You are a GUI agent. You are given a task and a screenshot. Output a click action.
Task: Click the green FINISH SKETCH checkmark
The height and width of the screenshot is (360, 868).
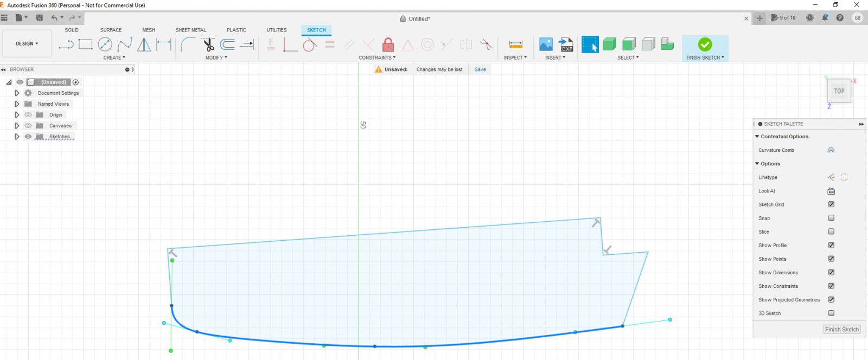tap(705, 44)
